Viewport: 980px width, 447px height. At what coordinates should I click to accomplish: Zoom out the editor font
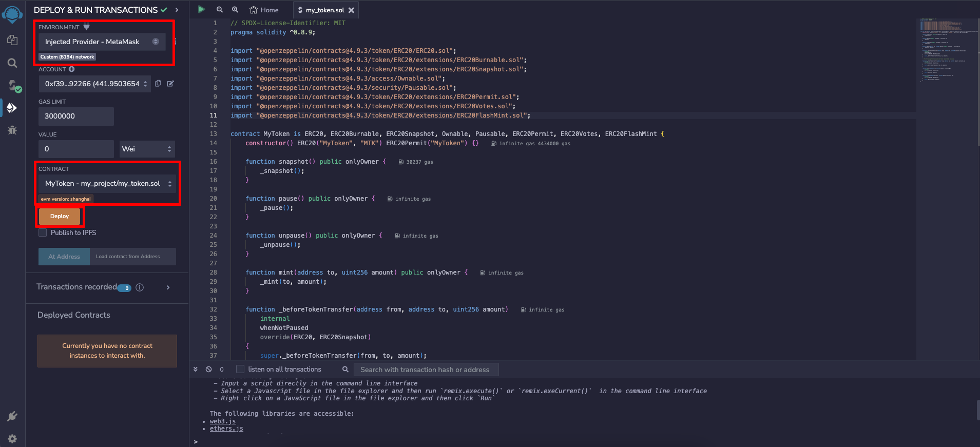click(220, 10)
